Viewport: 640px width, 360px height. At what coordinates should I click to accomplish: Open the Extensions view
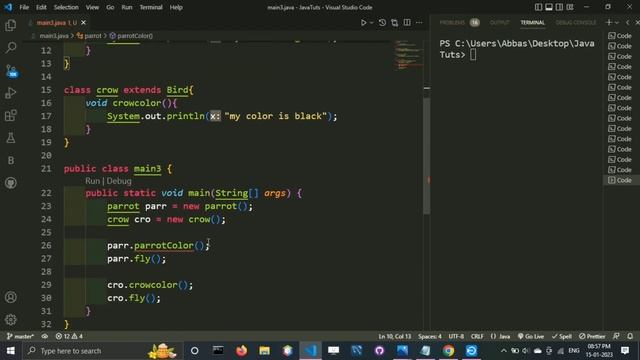click(11, 116)
